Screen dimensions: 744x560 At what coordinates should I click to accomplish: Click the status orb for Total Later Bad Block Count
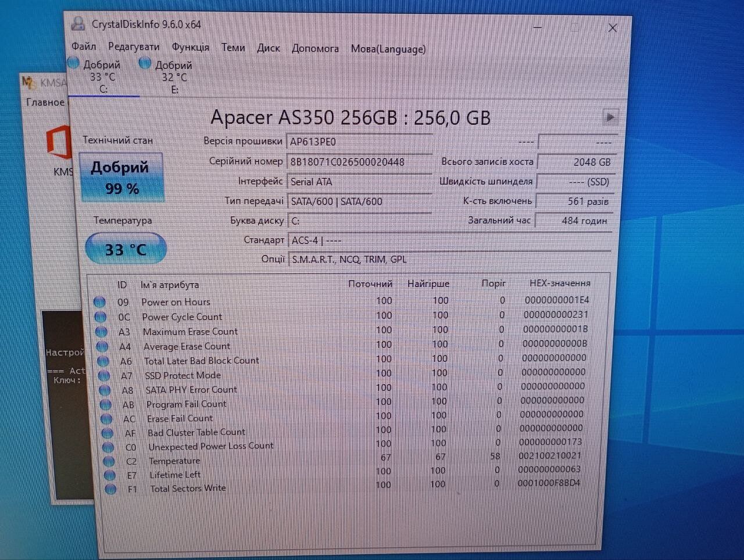[103, 361]
